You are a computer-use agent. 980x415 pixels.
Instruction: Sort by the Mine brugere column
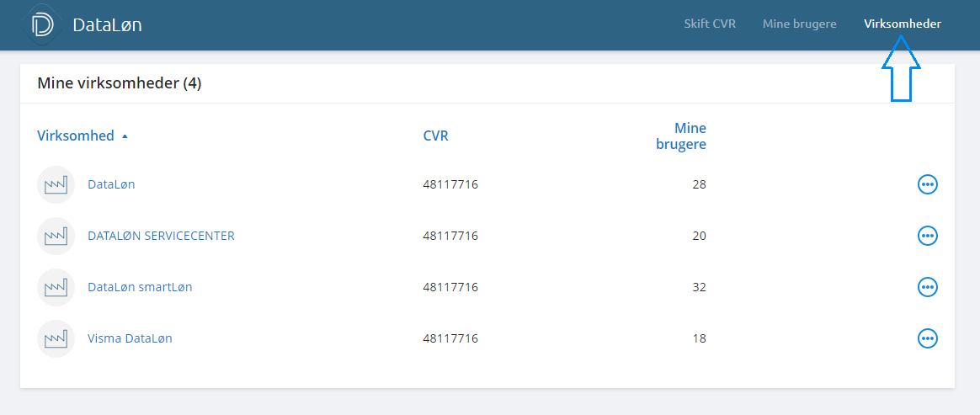[x=681, y=136]
